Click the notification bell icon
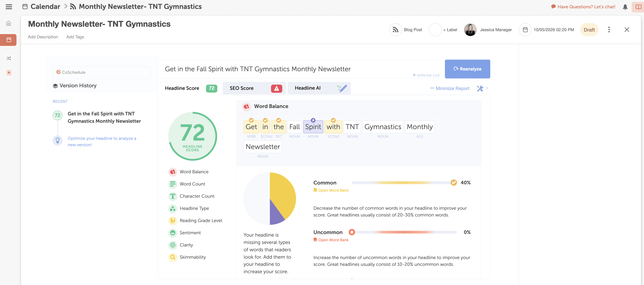The width and height of the screenshot is (644, 285). pyautogui.click(x=625, y=7)
